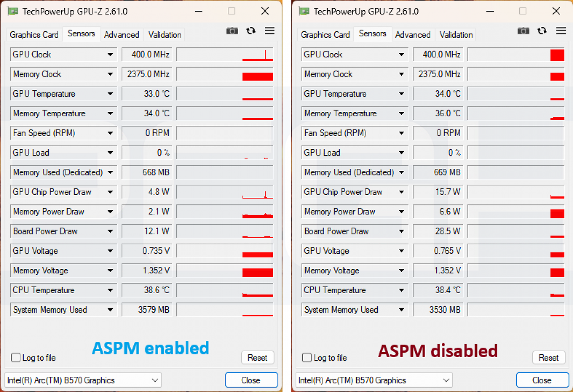Viewport: 573px width, 392px height.
Task: Click GPU Clock history graph in right window
Action: coord(516,55)
